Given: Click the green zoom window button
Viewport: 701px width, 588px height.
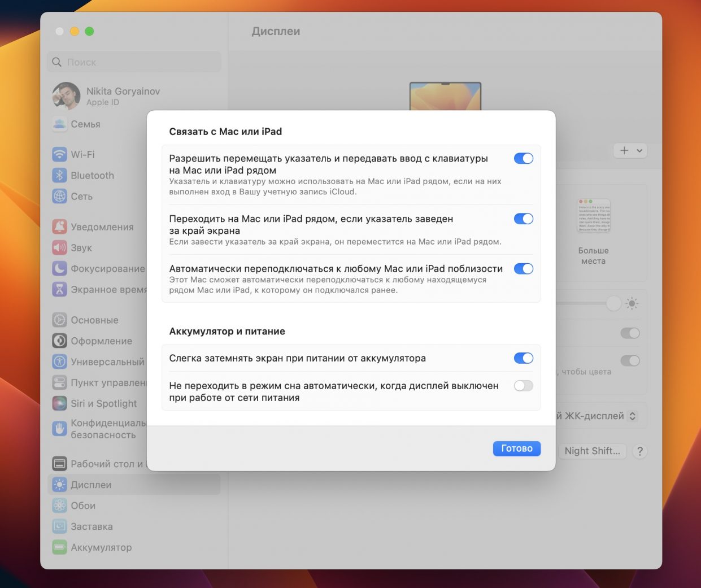Looking at the screenshot, I should click(x=89, y=32).
